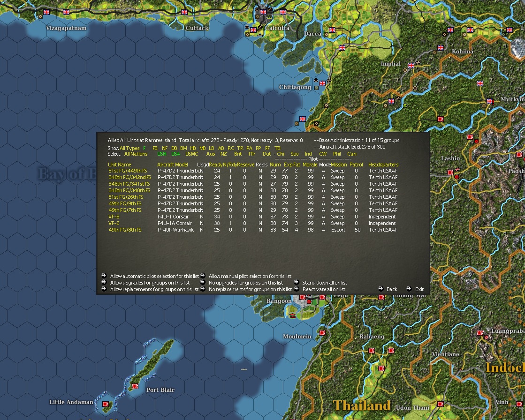The image size is (525, 420).
Task: Select the British flag above Cuttack
Action: coord(184,12)
